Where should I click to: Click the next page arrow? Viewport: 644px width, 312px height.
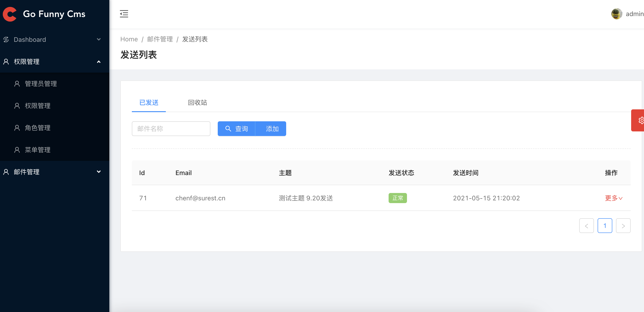[x=623, y=226]
